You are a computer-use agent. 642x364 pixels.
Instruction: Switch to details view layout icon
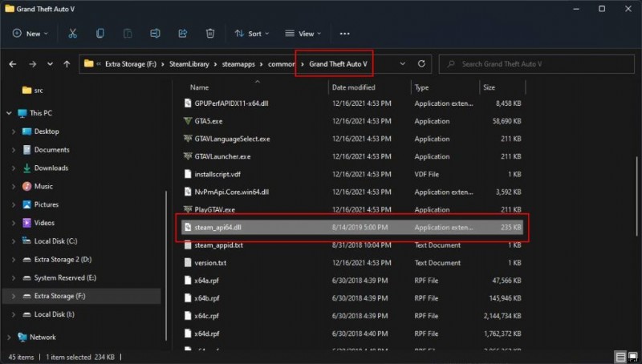click(x=620, y=357)
